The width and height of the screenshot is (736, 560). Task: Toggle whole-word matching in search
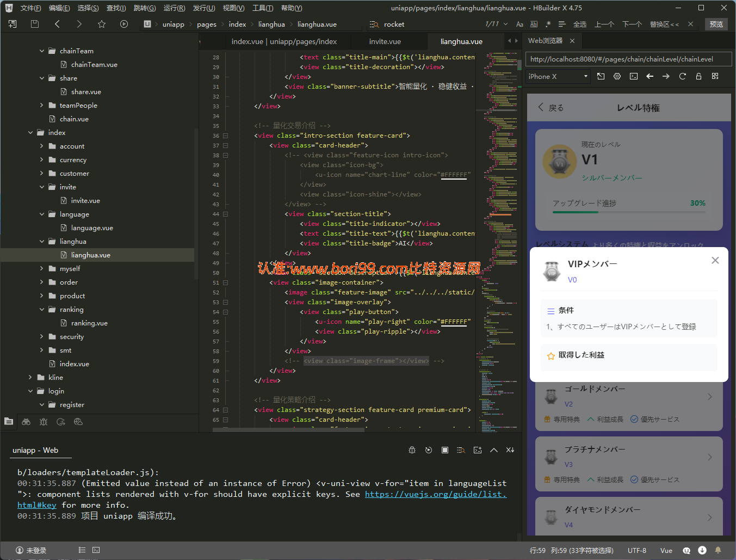534,24
